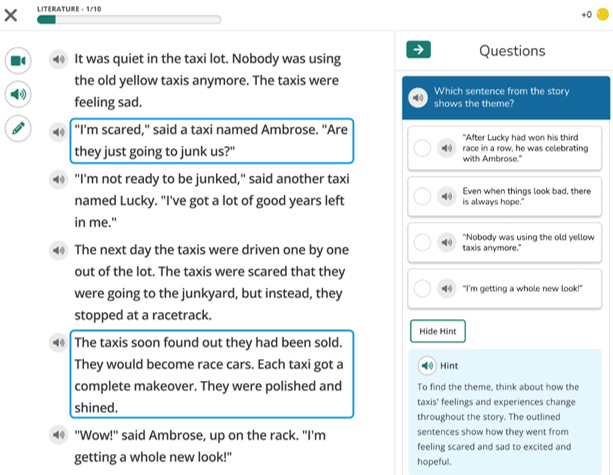Play audio for "I'm not ready to be junked"
This screenshot has height=475, width=613.
(59, 179)
